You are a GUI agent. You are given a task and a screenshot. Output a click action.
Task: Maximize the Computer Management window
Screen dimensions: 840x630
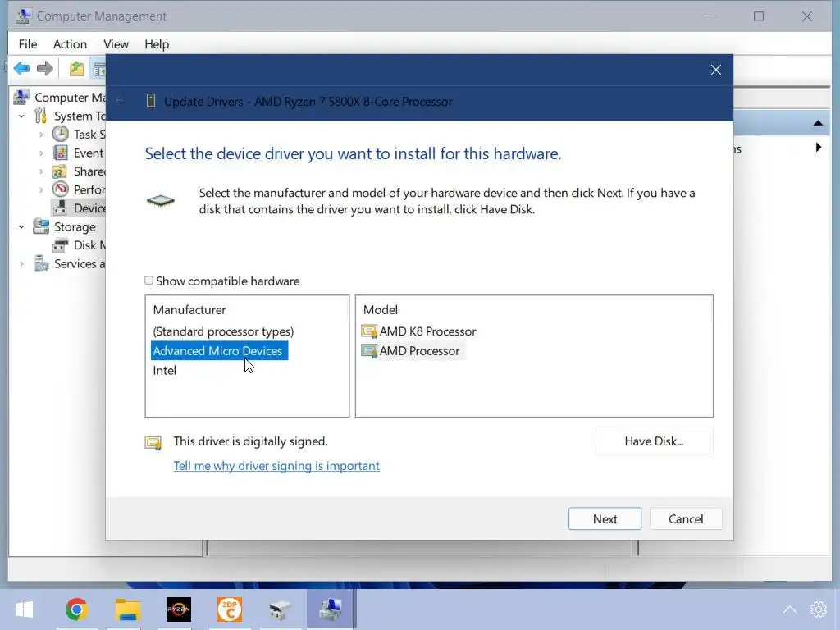[759, 16]
